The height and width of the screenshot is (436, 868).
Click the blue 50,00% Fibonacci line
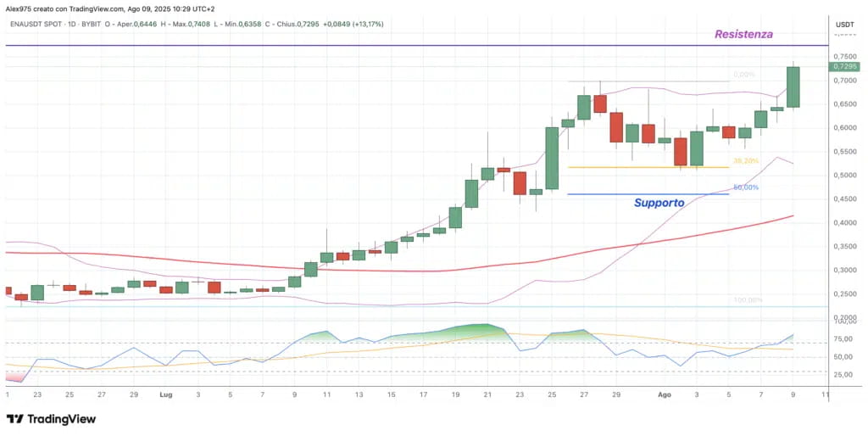click(x=648, y=194)
